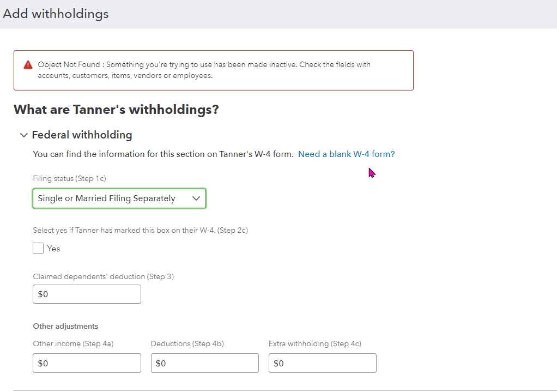Click the Need a blank W-4 form text
Viewport: 557px width, 392px height.
pos(346,154)
